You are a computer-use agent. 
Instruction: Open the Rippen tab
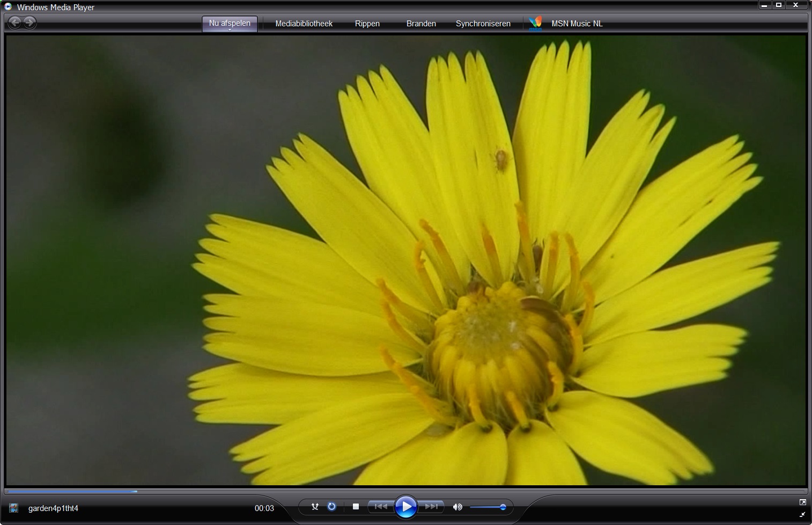point(367,24)
